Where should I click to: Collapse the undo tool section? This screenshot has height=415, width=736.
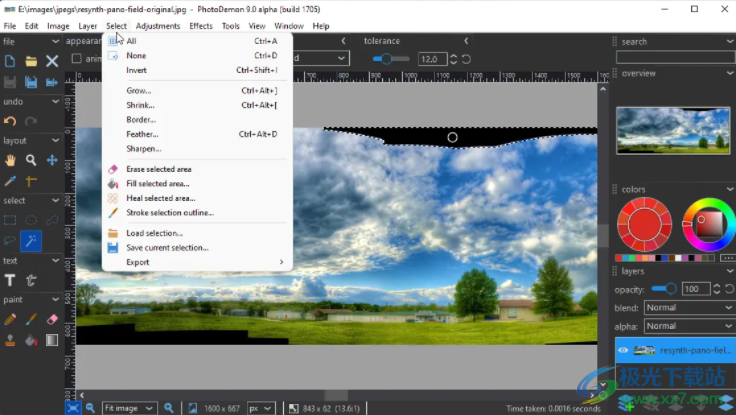[x=55, y=101]
